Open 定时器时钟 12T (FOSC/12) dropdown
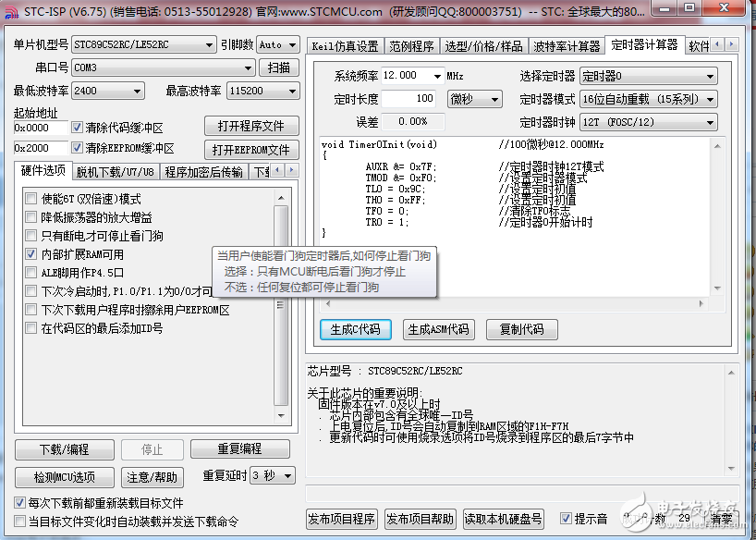The height and width of the screenshot is (540, 756). (649, 122)
